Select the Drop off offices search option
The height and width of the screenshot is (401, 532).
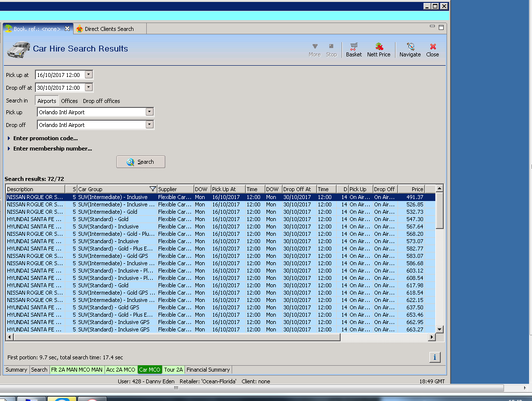[101, 101]
